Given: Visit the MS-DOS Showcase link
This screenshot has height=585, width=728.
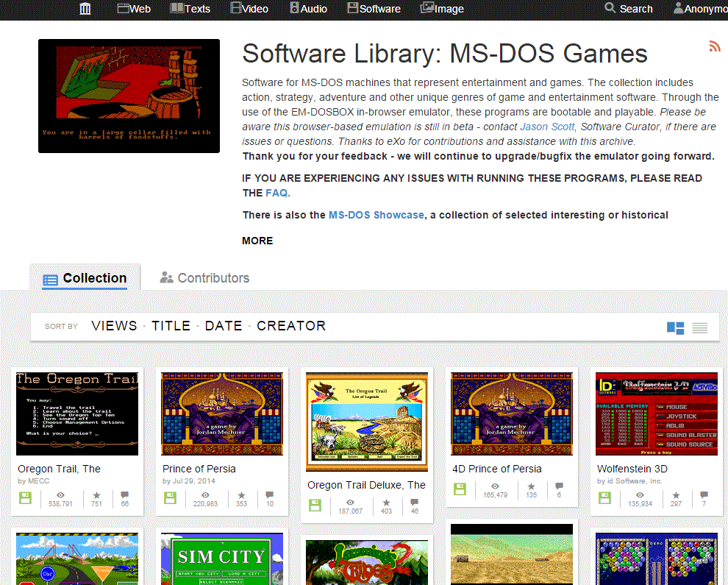Looking at the screenshot, I should click(x=376, y=215).
